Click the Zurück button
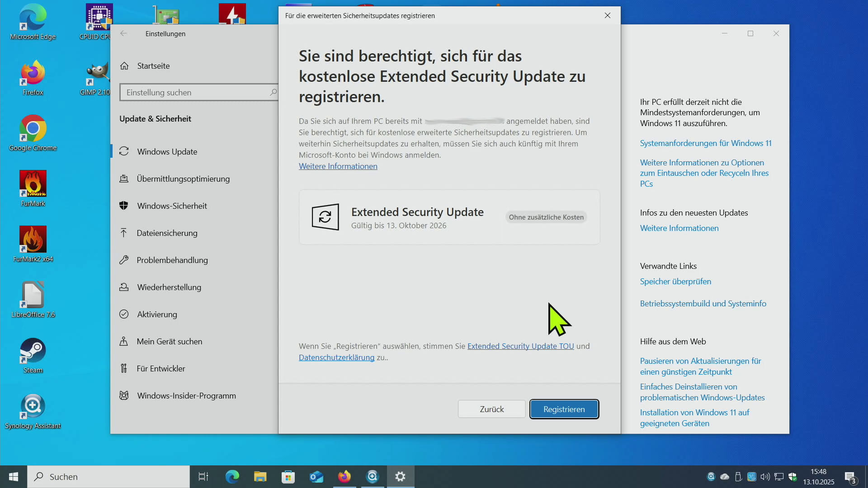The image size is (868, 488). point(491,409)
